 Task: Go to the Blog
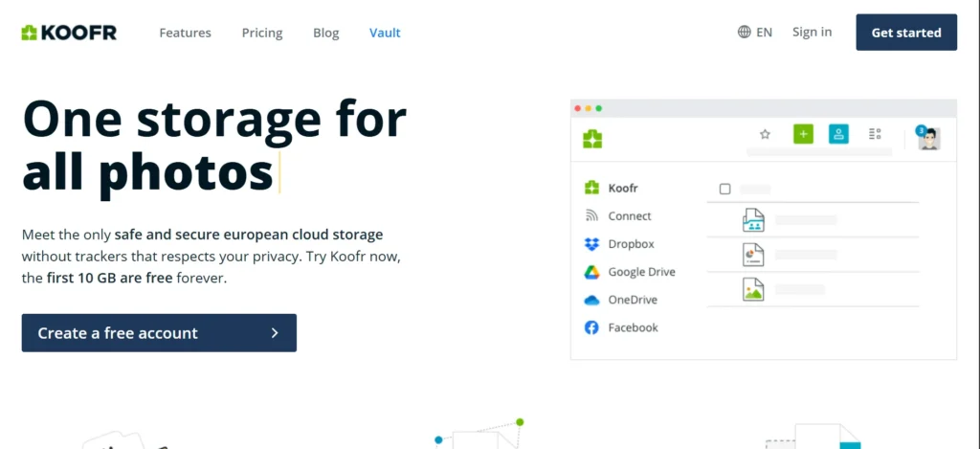[x=325, y=33]
